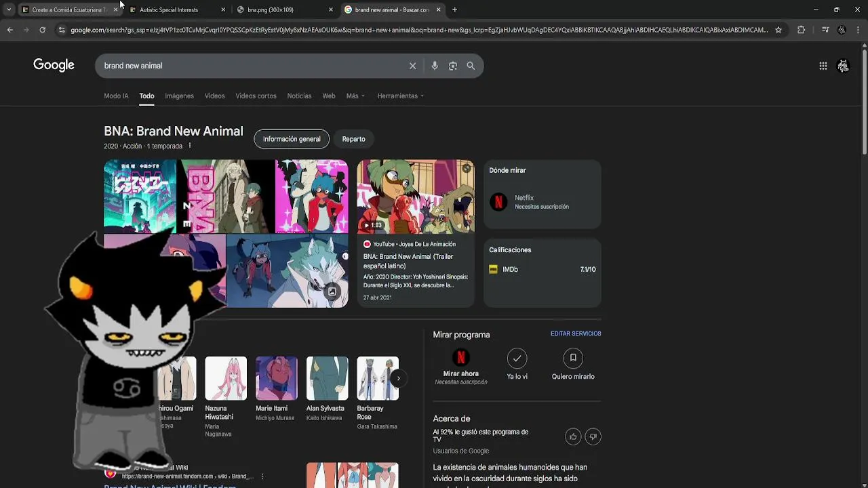Switch to Modo IA tab
Screen dimensions: 868x488
click(116, 96)
